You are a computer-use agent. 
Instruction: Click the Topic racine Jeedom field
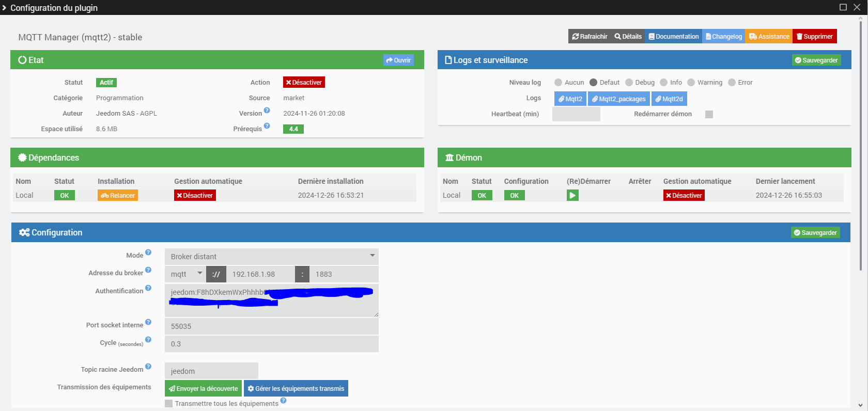click(x=211, y=371)
